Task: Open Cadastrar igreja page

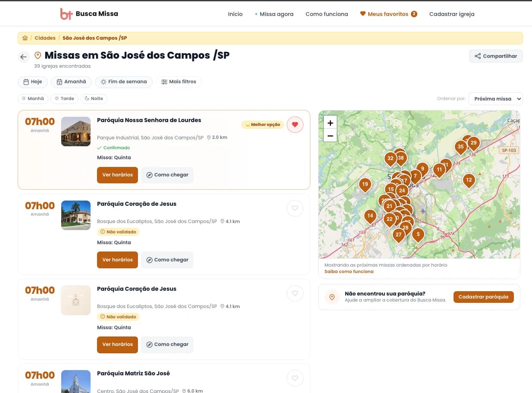Action: [452, 14]
